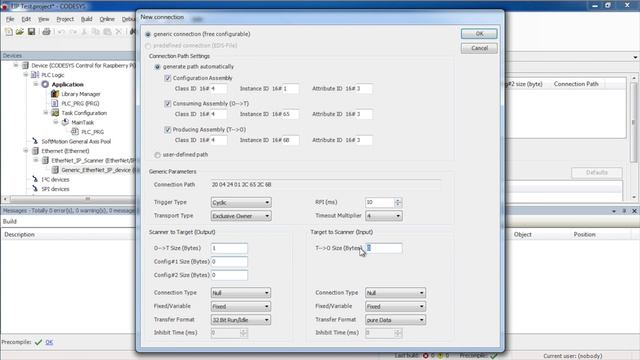640x360 pixels.
Task: Collapse the Task Configuration tree node
Action: [46, 113]
